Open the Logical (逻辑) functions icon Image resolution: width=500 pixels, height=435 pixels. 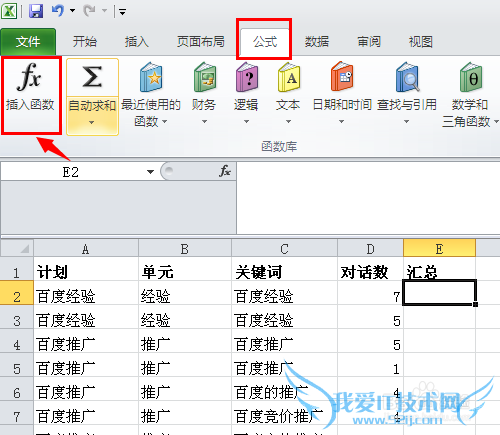247,77
